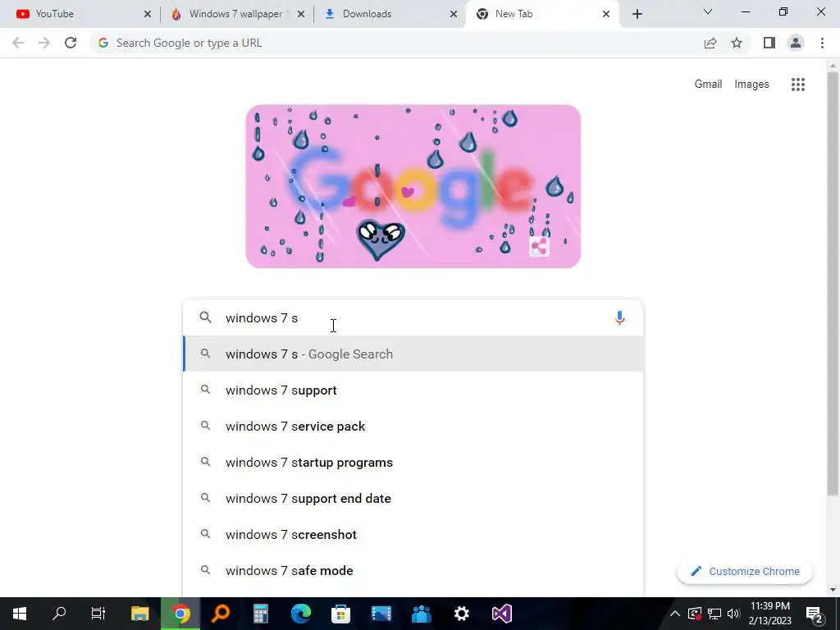The width and height of the screenshot is (840, 630).
Task: Open taskbar search magnifier
Action: pyautogui.click(x=59, y=614)
